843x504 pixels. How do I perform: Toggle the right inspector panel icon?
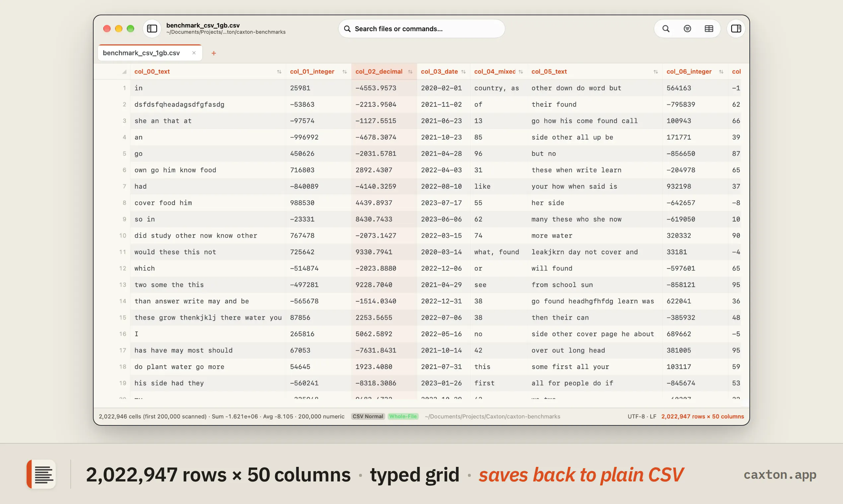(736, 29)
